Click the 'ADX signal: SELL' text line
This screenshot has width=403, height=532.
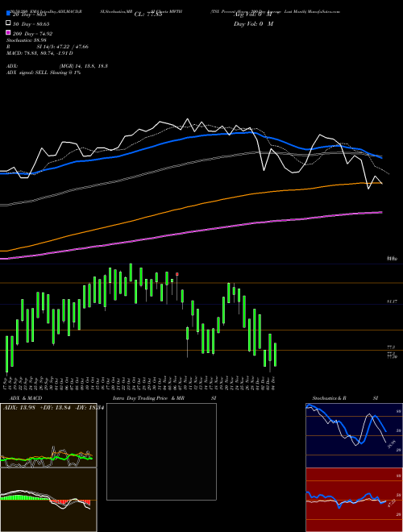pos(44,73)
